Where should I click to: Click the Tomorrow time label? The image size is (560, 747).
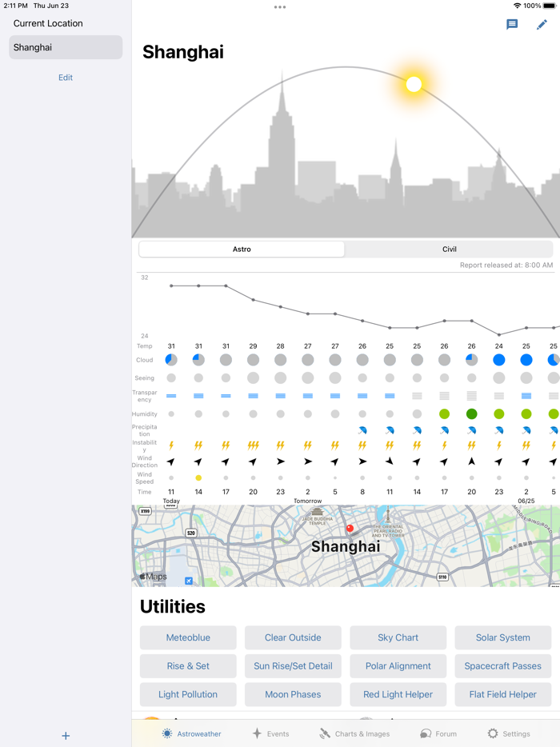[x=308, y=501]
